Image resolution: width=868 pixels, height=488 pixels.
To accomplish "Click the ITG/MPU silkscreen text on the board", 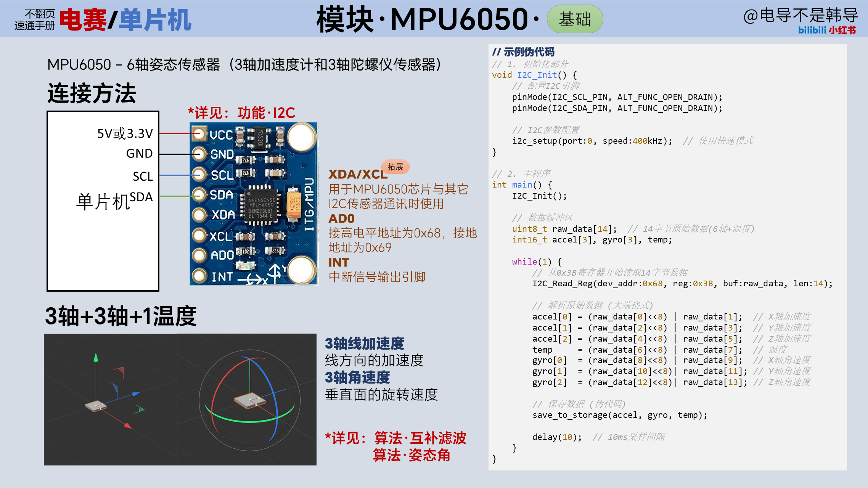I will pyautogui.click(x=309, y=204).
